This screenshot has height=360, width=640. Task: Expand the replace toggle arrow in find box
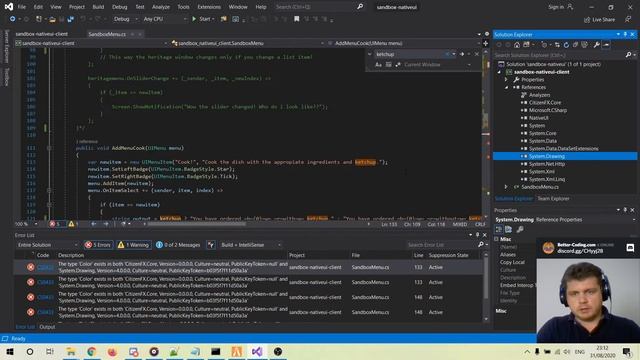point(369,54)
